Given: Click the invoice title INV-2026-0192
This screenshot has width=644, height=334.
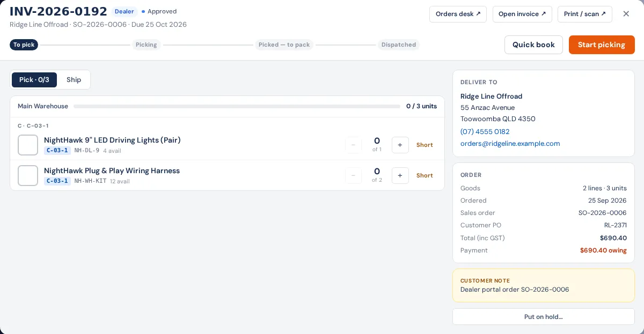Looking at the screenshot, I should point(58,11).
